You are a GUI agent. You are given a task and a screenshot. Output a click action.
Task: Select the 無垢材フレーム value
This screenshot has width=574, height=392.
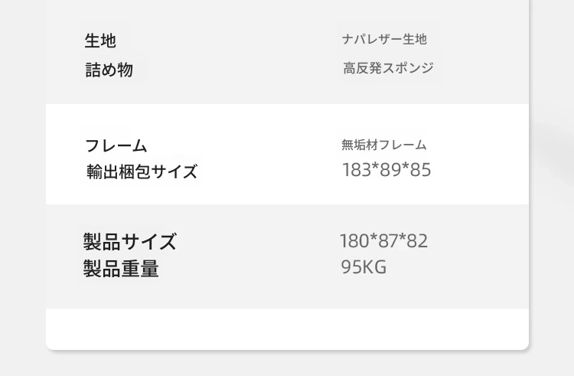coord(384,145)
